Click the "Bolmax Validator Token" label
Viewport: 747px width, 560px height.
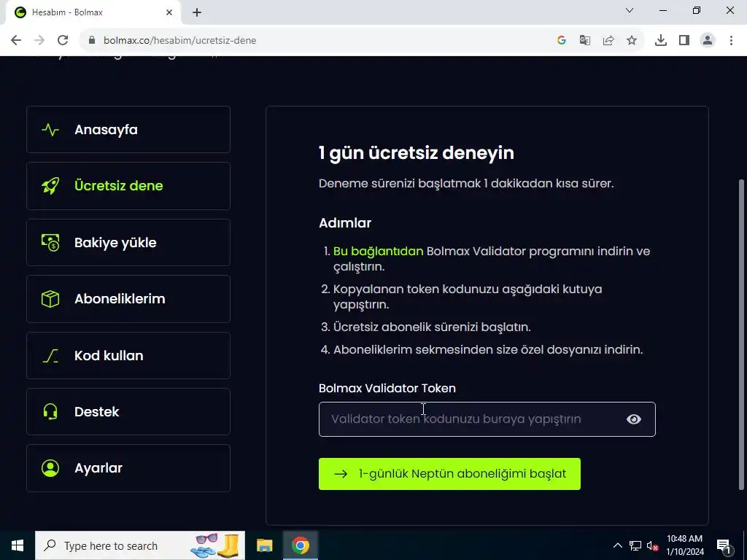[387, 388]
